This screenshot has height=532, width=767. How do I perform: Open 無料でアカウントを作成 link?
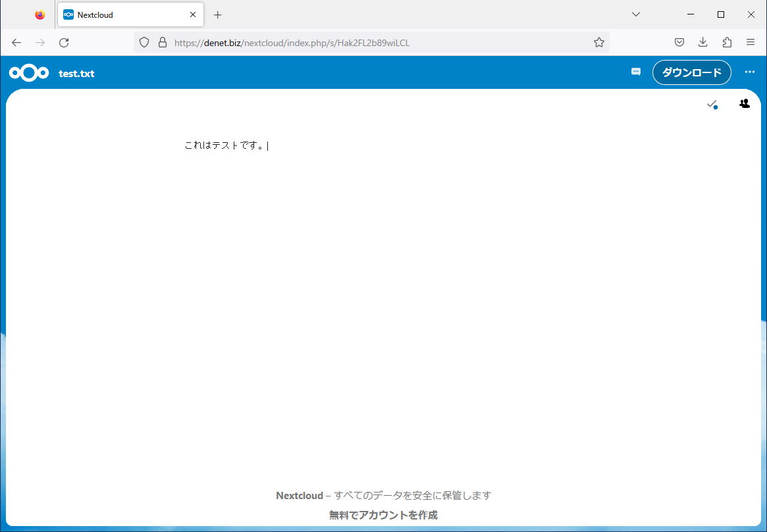coord(383,515)
